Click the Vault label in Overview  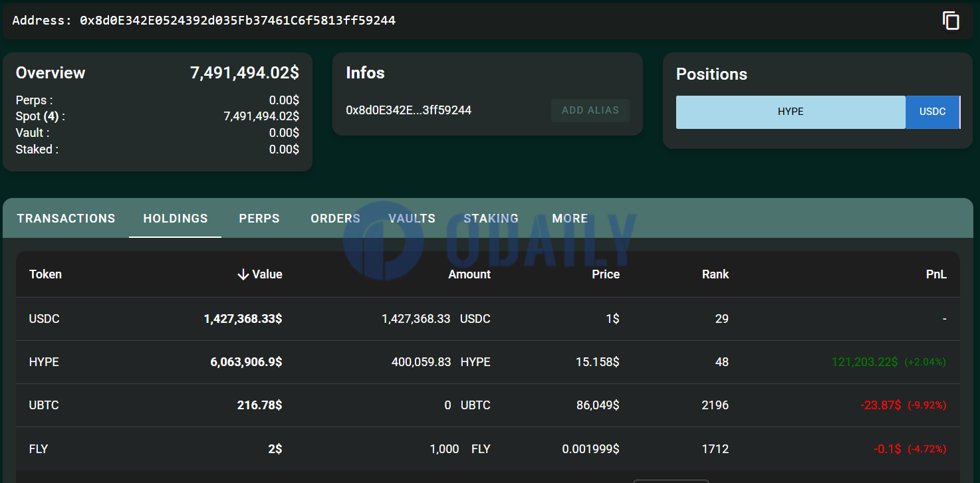point(33,133)
